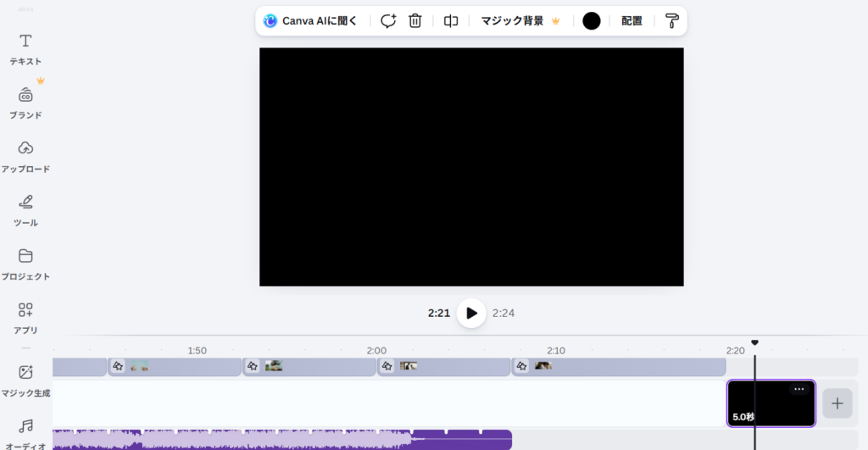Open the マジック生成 (Magic Generate) panel
Screen dimensions: 868x450
coord(25,380)
